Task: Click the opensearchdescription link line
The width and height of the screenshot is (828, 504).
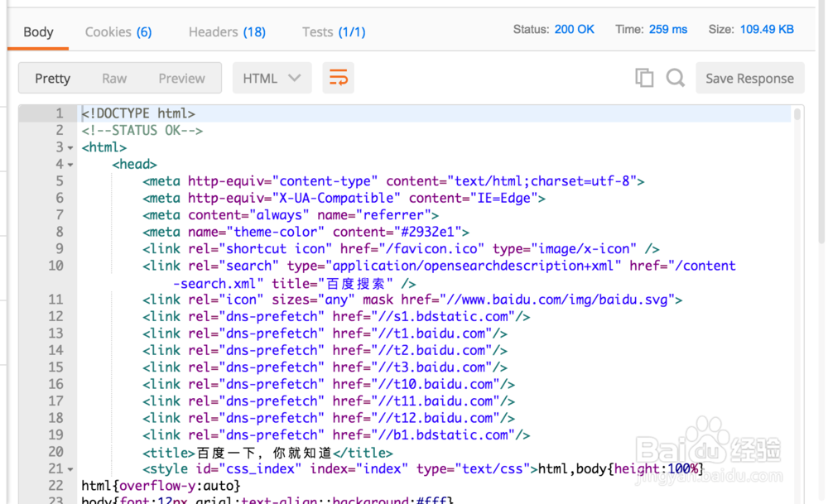Action: tap(439, 275)
